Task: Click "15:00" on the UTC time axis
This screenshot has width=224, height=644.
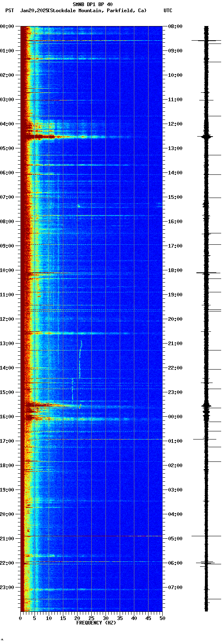Action: 175,197
